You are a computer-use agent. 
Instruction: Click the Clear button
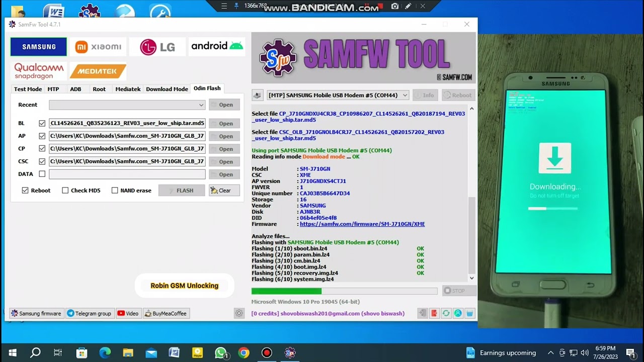pyautogui.click(x=224, y=191)
